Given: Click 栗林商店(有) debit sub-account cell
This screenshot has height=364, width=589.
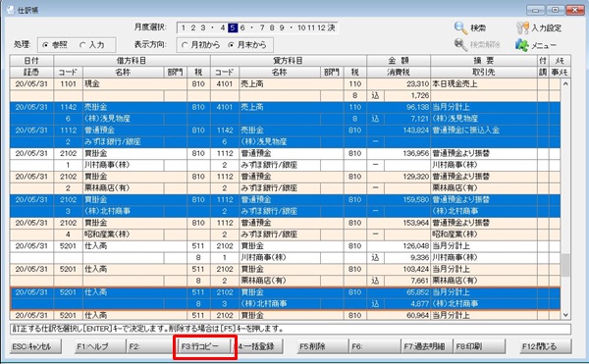Looking at the screenshot, I should (124, 188).
